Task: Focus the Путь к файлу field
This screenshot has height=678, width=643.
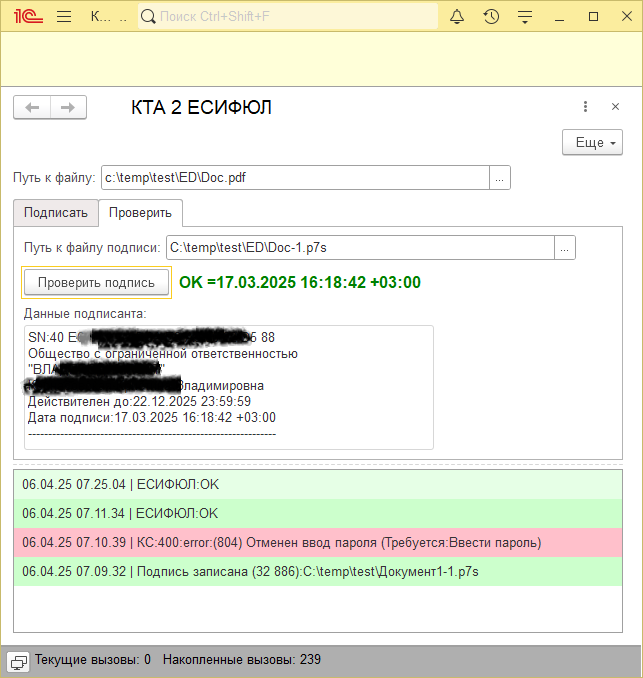Action: [295, 178]
